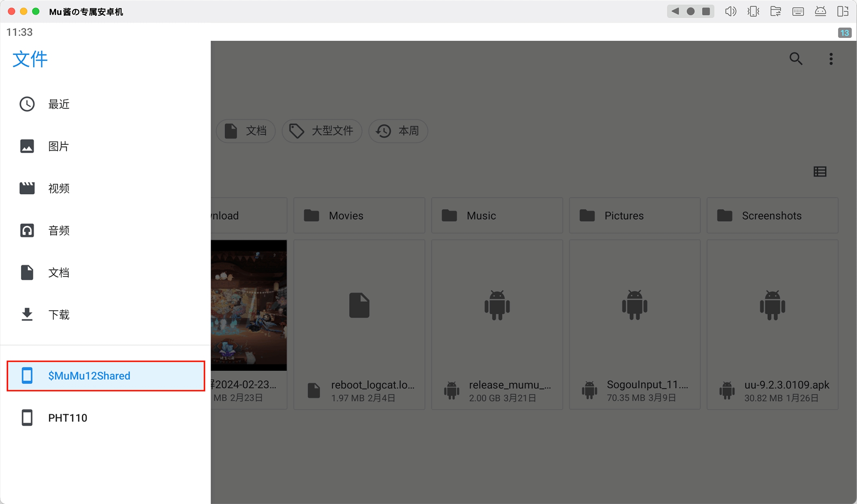Click the small file icon beside reboot_logcat
This screenshot has width=857, height=504.
314,391
